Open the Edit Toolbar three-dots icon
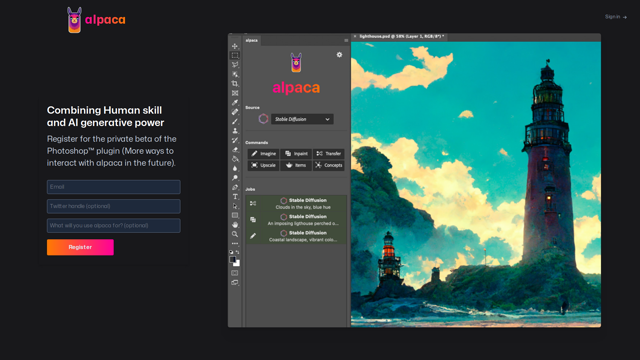 235,243
